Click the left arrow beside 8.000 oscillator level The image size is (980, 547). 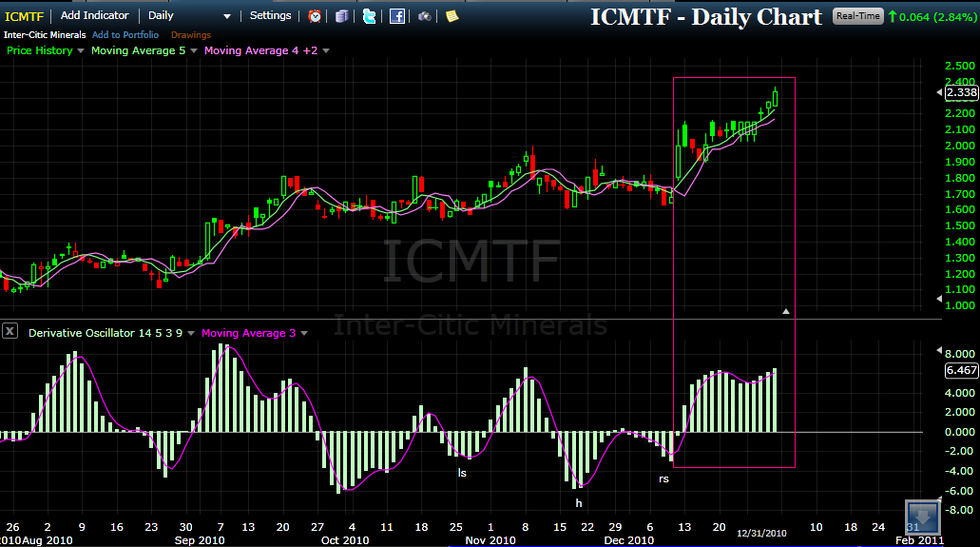tap(939, 350)
